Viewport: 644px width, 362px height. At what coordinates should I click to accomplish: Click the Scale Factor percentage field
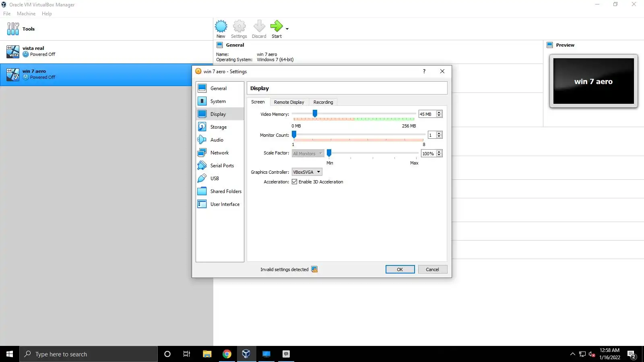pyautogui.click(x=429, y=154)
